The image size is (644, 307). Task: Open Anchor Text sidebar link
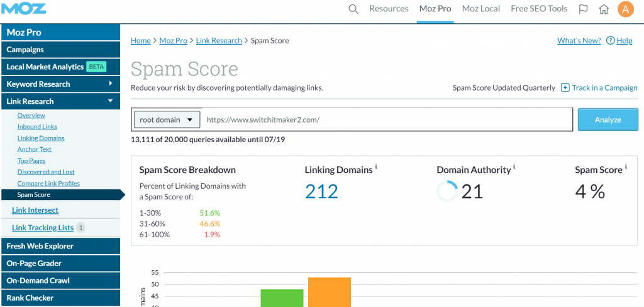34,149
